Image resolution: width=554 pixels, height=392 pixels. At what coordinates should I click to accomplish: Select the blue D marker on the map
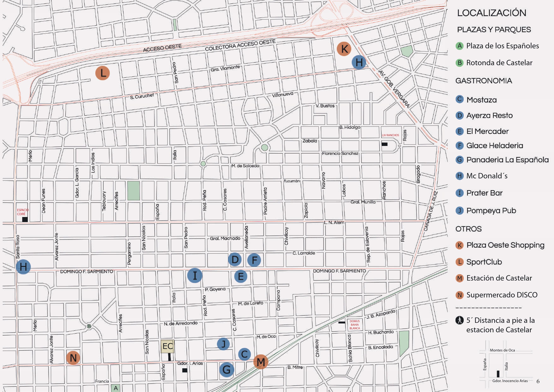coord(235,259)
